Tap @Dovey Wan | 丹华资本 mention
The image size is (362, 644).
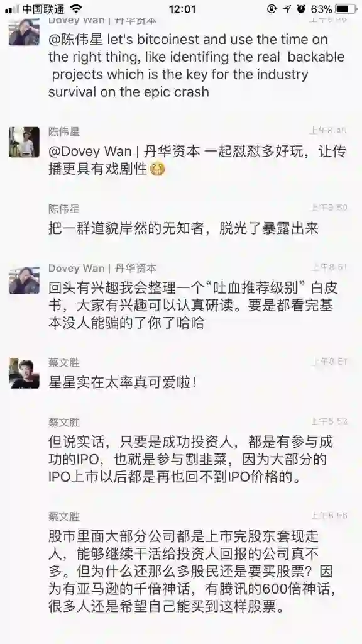click(124, 151)
